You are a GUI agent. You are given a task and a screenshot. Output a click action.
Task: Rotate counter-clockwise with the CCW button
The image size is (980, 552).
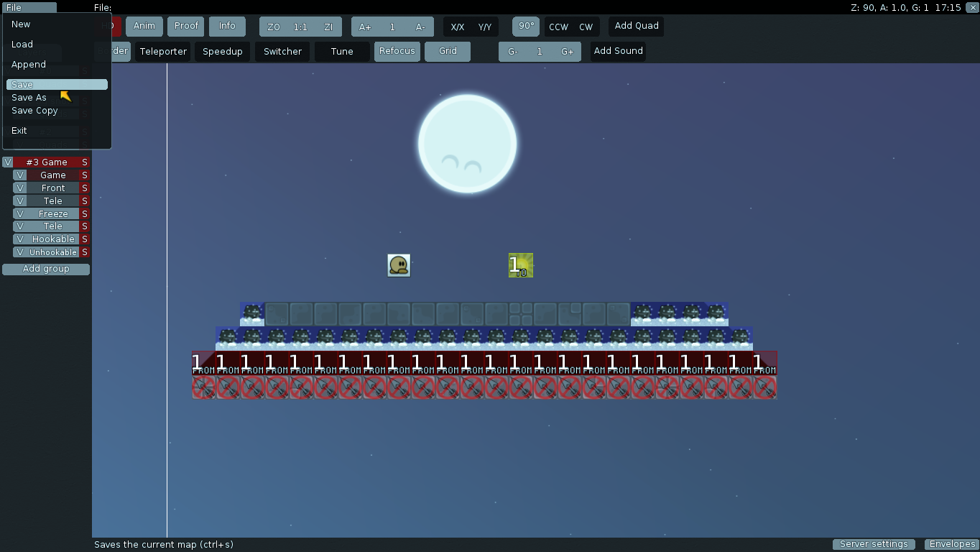(x=558, y=27)
